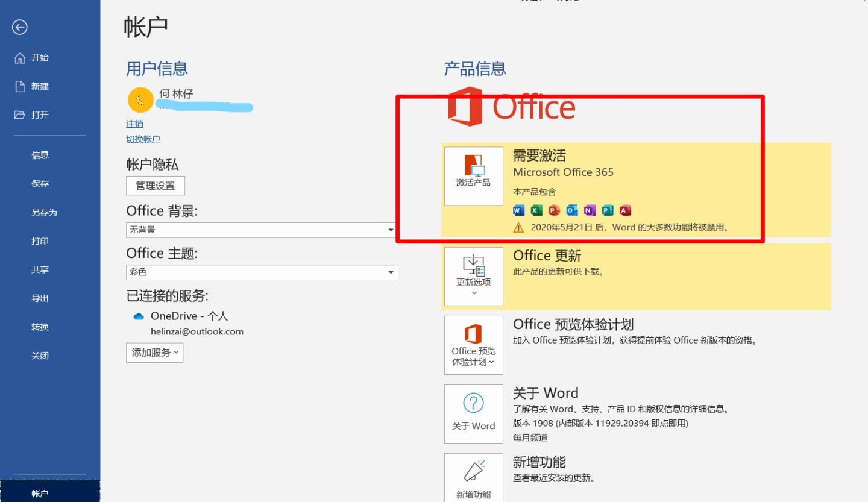Click the PowerPoint icon in product list

pos(554,210)
